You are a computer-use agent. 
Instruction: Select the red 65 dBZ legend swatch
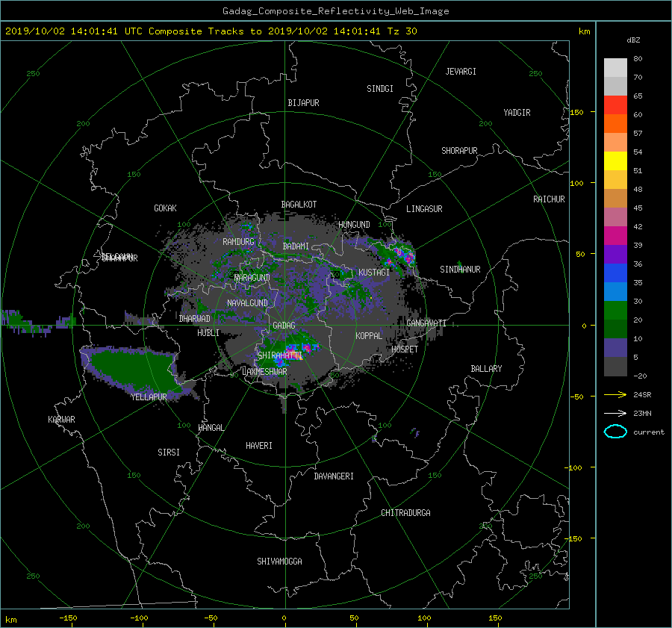615,105
